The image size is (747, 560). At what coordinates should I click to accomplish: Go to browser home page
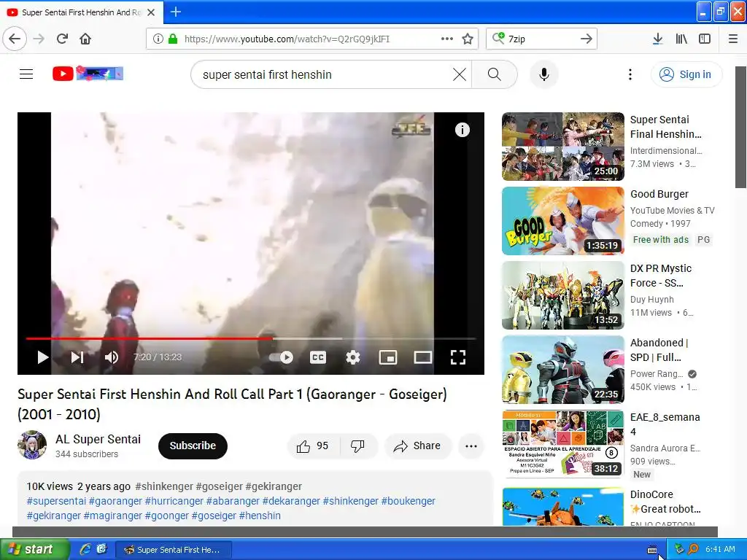point(85,39)
